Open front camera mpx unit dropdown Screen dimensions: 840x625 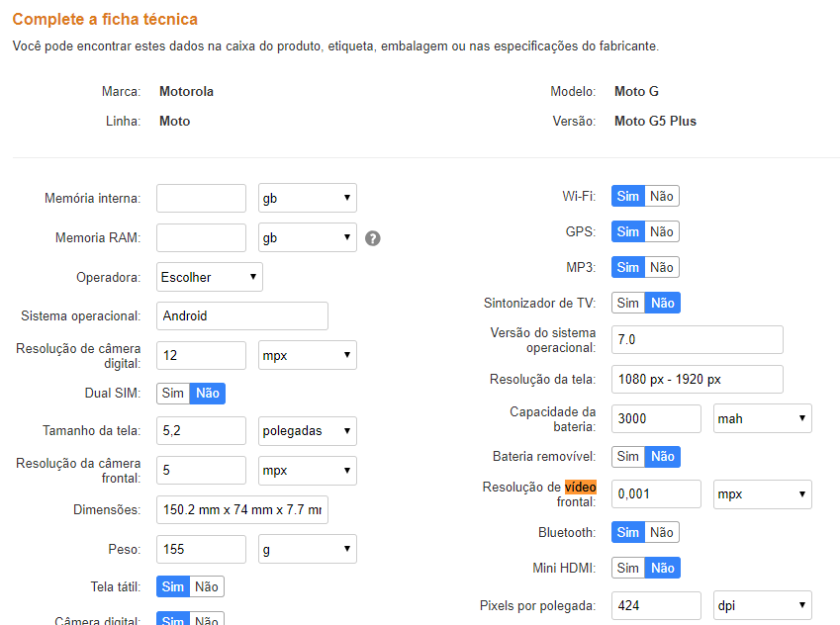308,470
